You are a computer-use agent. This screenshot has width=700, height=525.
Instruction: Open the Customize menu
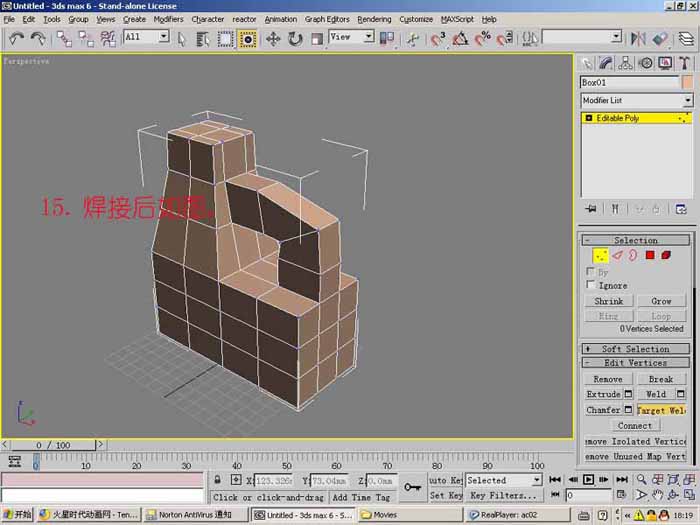[x=416, y=19]
